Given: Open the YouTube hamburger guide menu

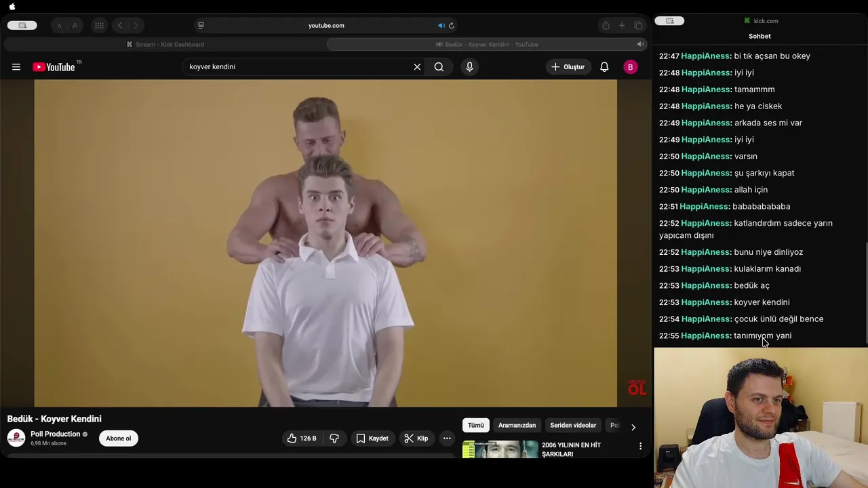Looking at the screenshot, I should tap(16, 67).
